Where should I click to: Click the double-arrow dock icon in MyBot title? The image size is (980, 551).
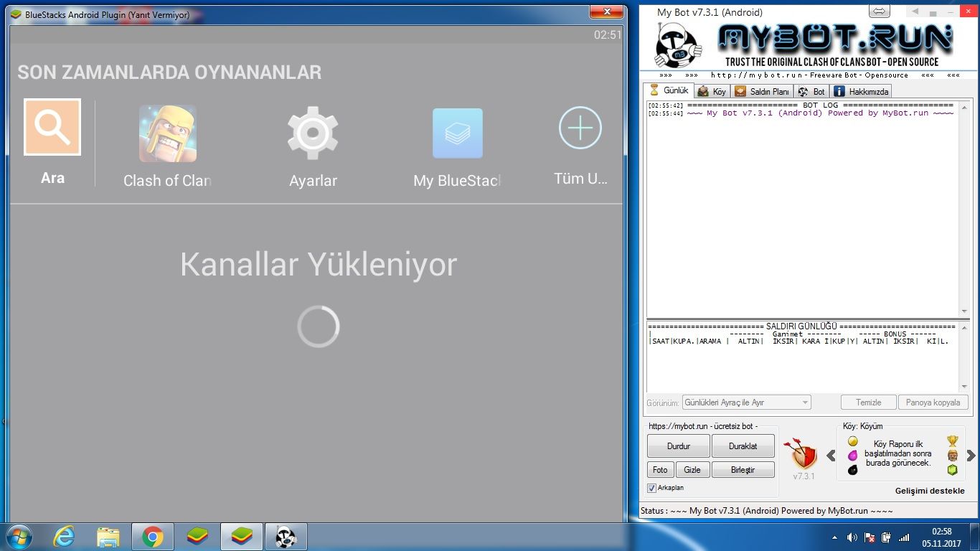point(880,11)
